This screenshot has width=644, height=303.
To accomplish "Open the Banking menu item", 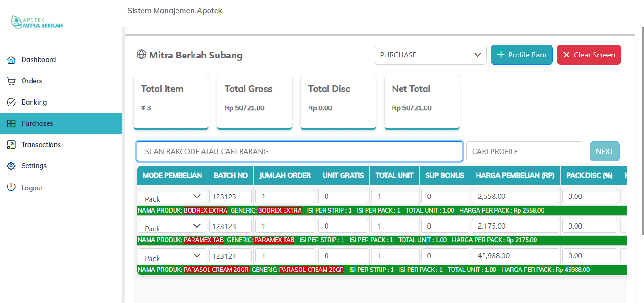I will click(34, 102).
